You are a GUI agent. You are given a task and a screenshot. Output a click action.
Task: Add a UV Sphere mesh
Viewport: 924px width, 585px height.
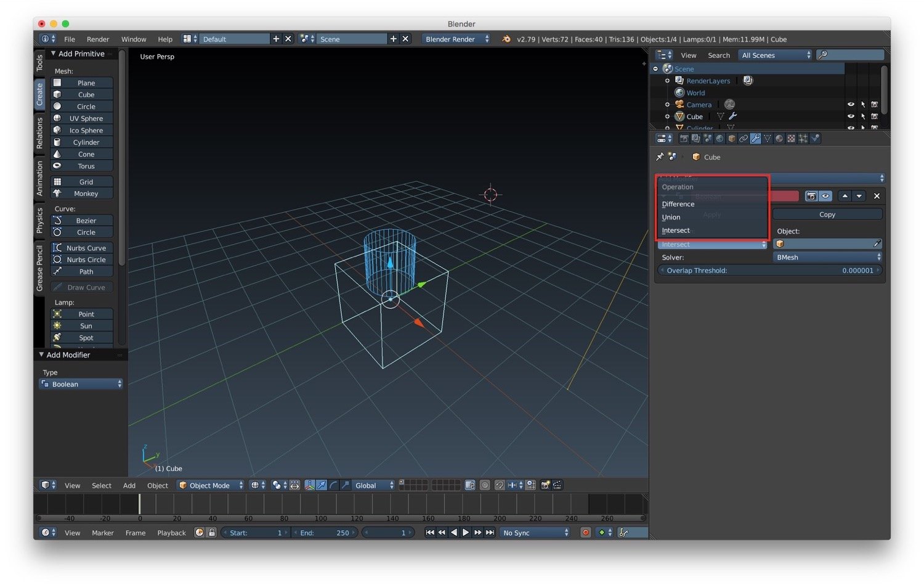tap(86, 118)
